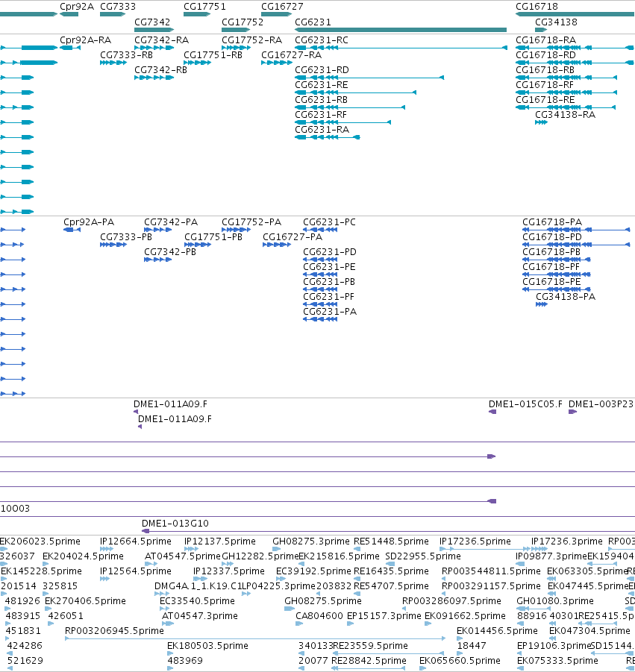Click the CG16718-RD transcript label
Viewport: 635px width, 672px height.
click(545, 55)
